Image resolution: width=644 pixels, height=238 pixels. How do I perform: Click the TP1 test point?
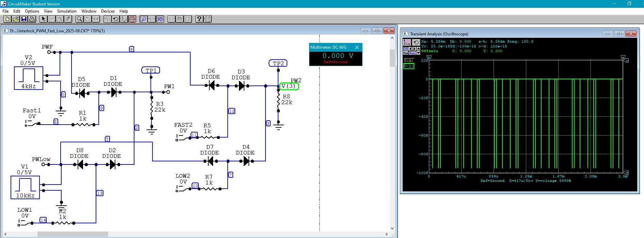[150, 70]
